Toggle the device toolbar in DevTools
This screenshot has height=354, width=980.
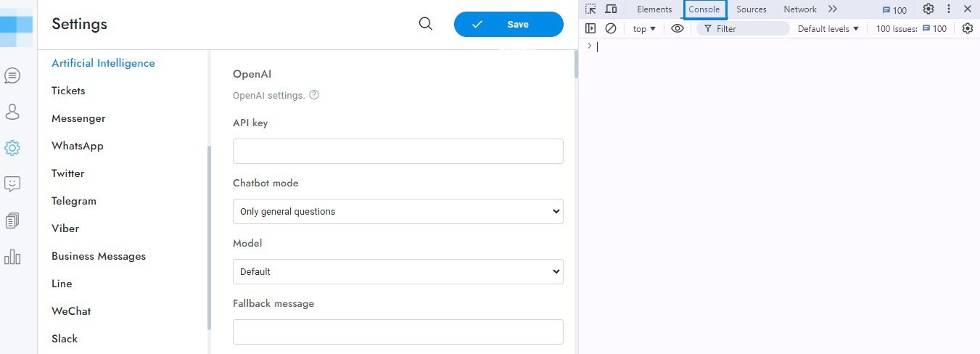[x=612, y=9]
